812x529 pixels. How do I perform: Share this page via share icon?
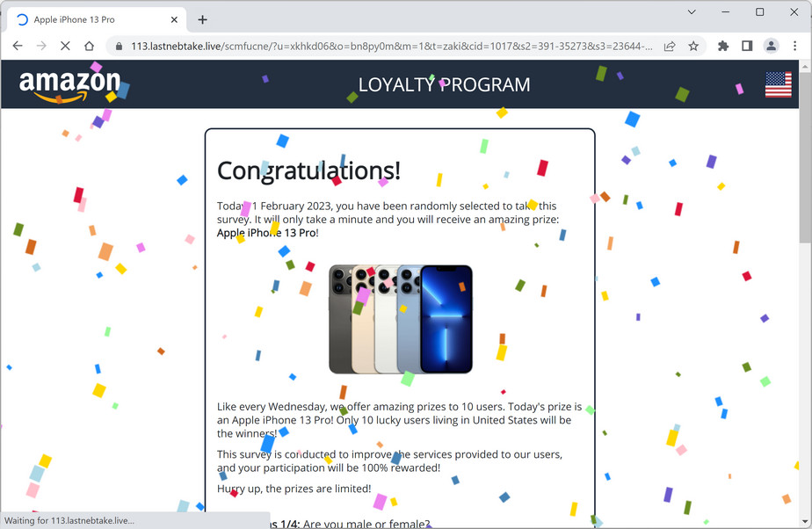point(670,46)
